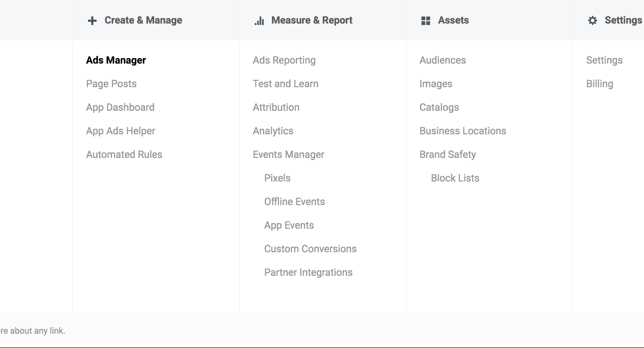Click the plus icon beside Create & Manage
This screenshot has width=644, height=348.
92,21
